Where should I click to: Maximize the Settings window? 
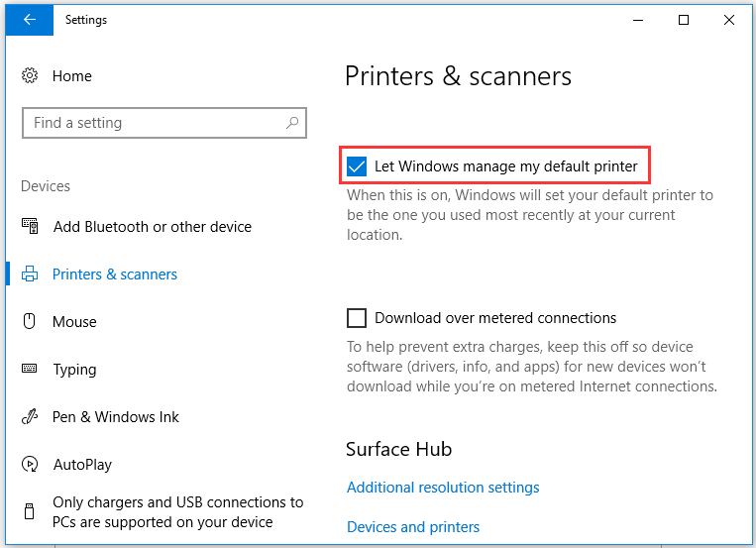tap(684, 20)
